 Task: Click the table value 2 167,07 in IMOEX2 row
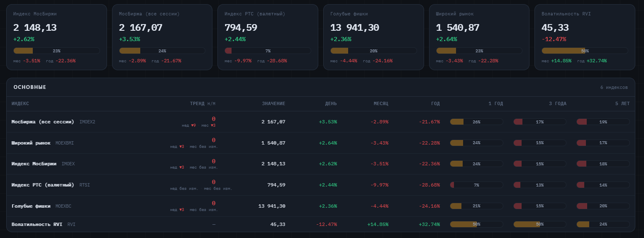click(273, 122)
